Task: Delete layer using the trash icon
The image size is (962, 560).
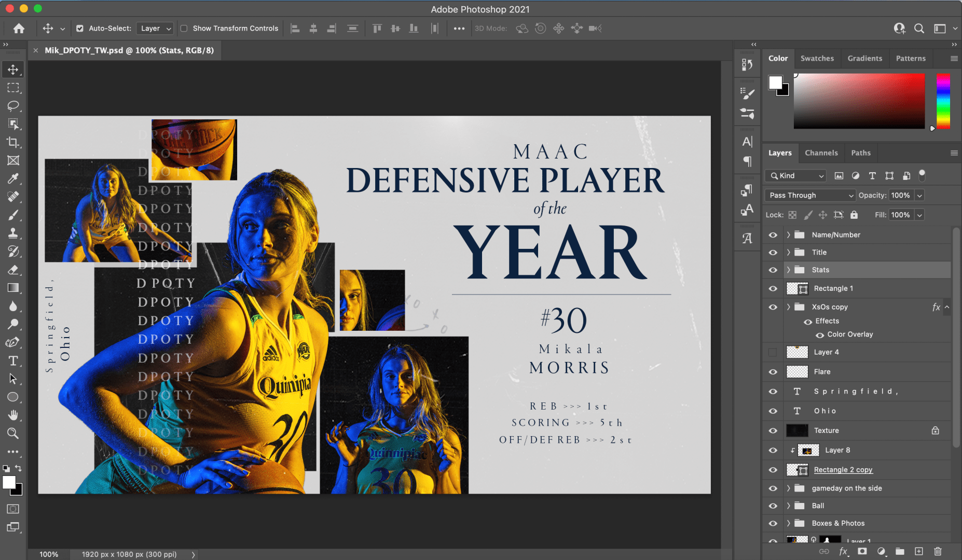Action: coord(938,551)
